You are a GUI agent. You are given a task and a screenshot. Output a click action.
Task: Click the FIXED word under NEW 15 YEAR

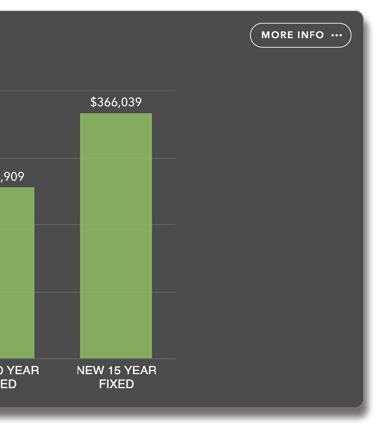(116, 384)
